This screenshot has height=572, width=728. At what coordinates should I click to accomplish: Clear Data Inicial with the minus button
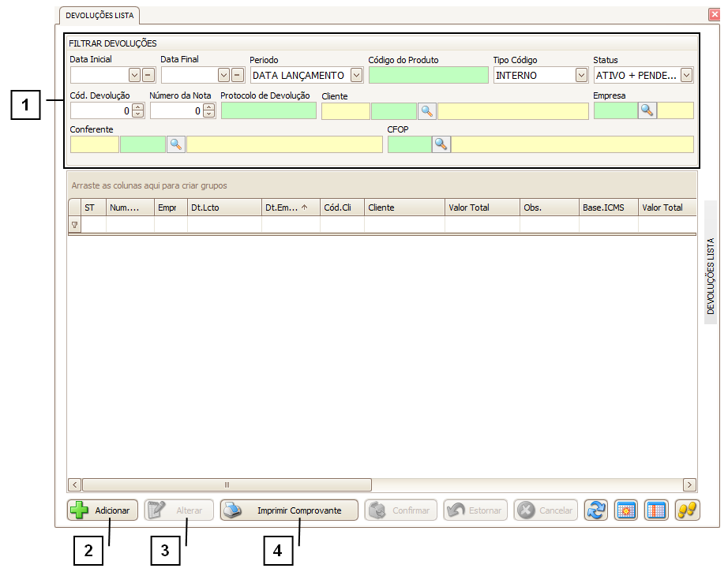(x=148, y=76)
